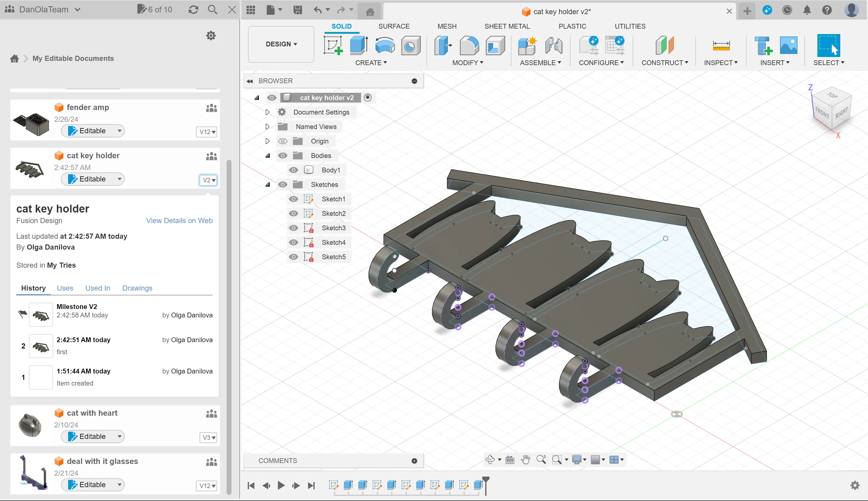The width and height of the screenshot is (868, 501).
Task: Click the configuration table icon
Action: 615,46
